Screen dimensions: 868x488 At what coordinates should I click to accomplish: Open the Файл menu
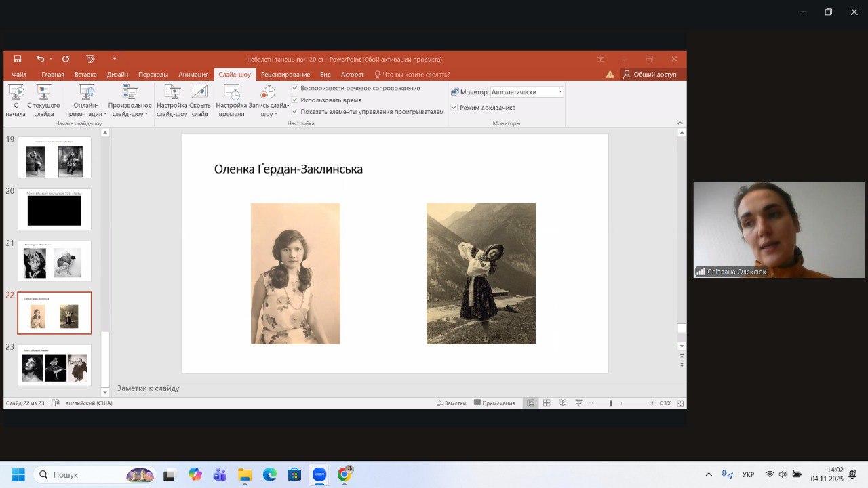pos(19,75)
